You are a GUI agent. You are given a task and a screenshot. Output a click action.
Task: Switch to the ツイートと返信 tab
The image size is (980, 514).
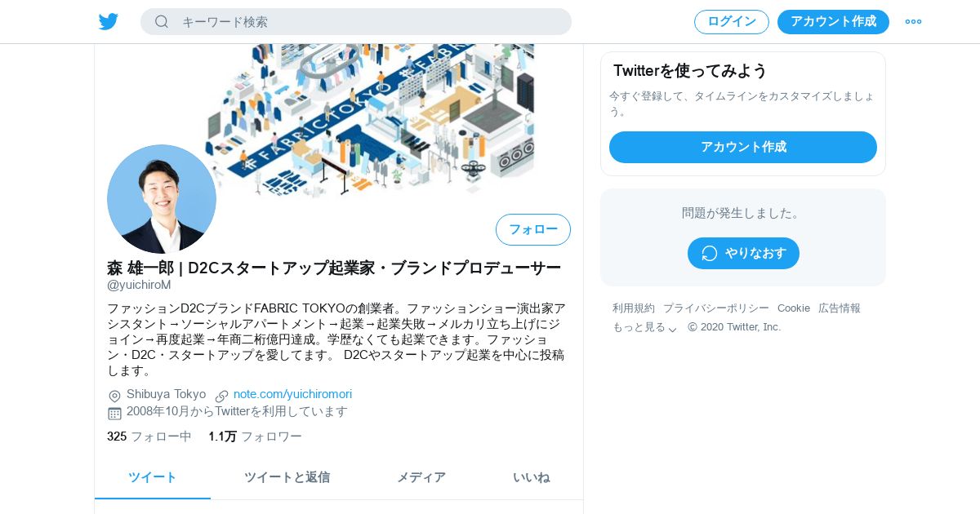287,477
